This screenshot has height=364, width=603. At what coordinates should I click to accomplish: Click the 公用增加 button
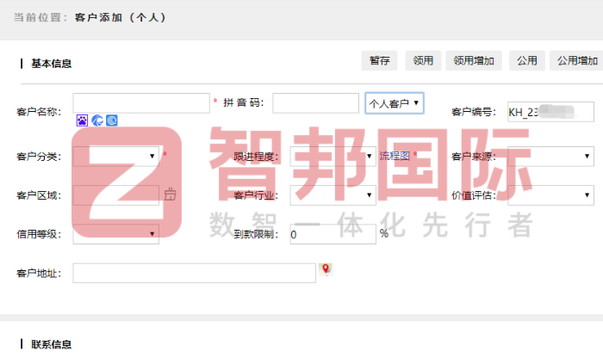577,60
